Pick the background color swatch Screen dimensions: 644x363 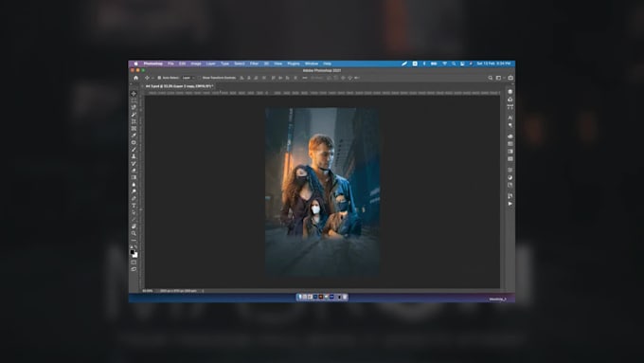click(135, 255)
